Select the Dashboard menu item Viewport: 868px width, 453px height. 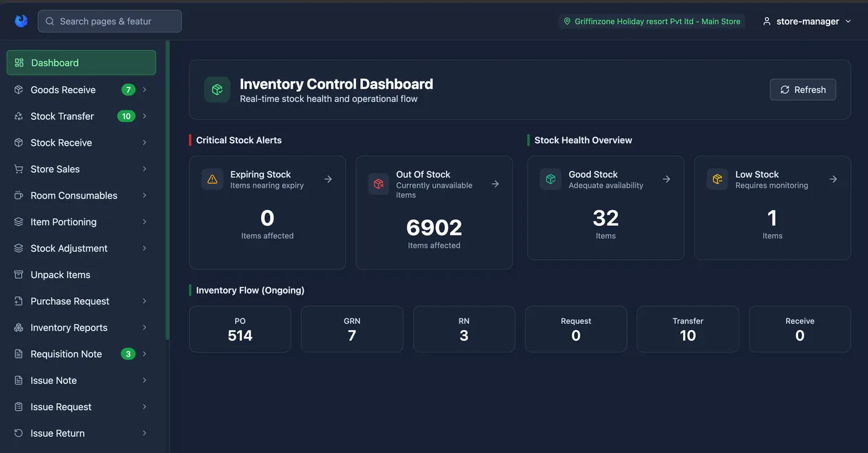tap(81, 63)
